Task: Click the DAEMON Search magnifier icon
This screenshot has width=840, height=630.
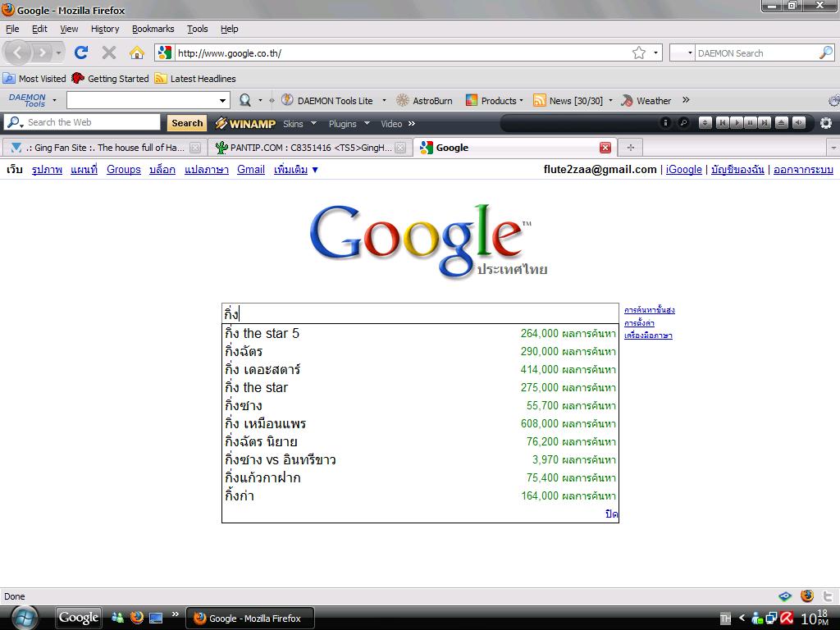Action: [826, 52]
